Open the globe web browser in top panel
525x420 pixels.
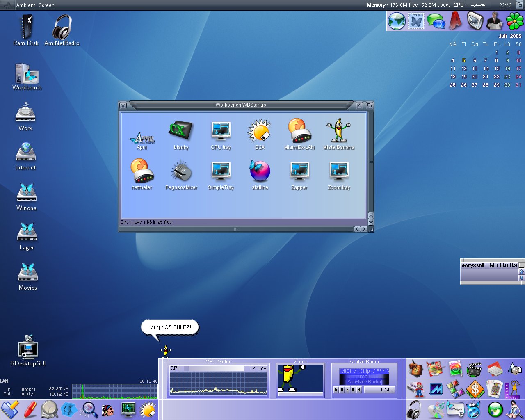[397, 21]
